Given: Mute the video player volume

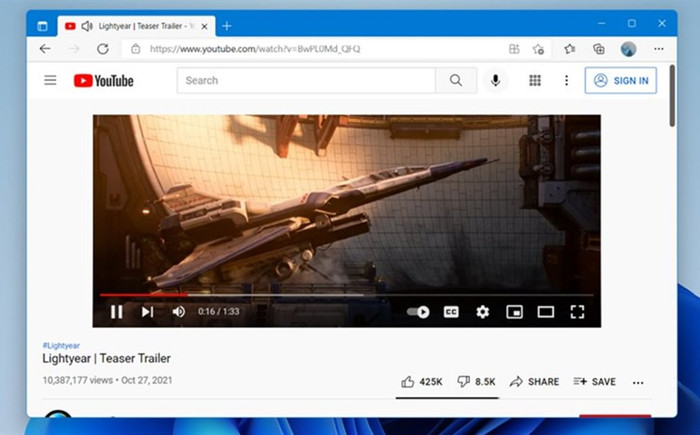Looking at the screenshot, I should (179, 312).
